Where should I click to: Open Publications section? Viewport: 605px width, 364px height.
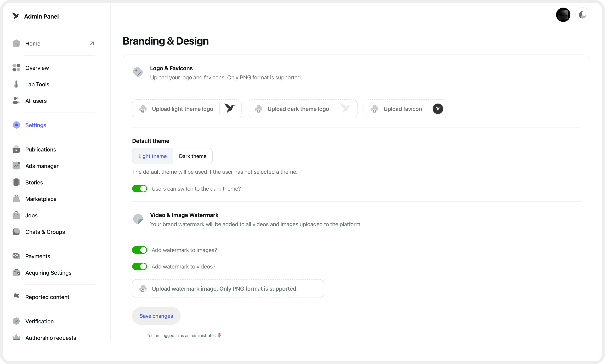point(41,149)
